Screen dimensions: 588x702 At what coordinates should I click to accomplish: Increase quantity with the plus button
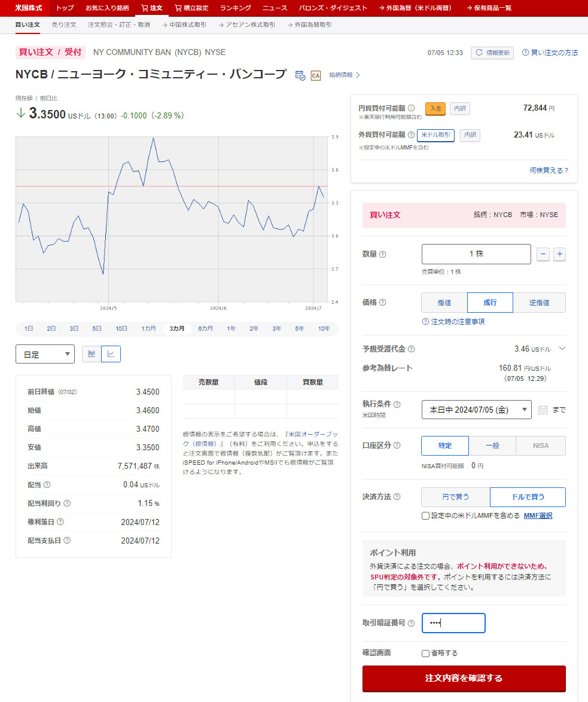click(x=559, y=254)
